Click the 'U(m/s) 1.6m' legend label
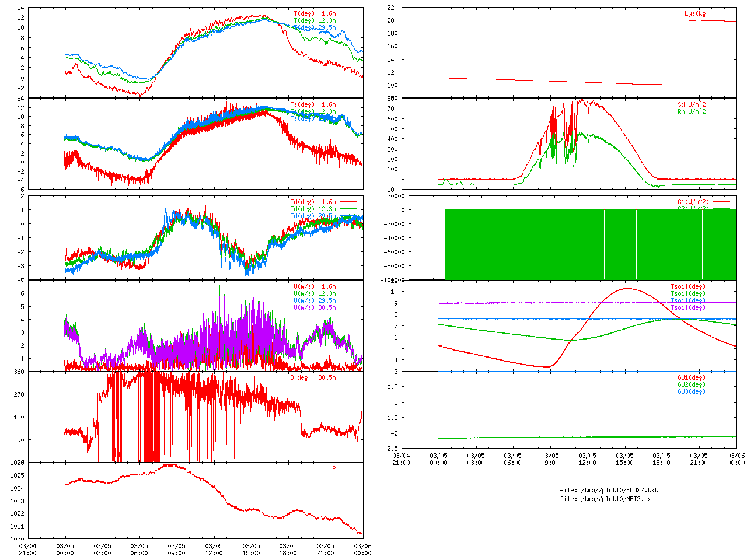The image size is (747, 560). tap(315, 286)
